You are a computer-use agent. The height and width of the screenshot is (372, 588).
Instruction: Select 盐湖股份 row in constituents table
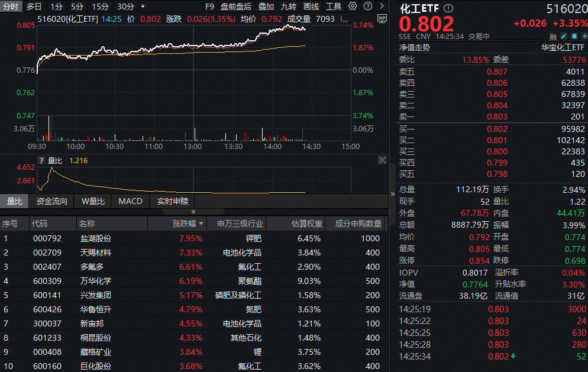point(95,238)
